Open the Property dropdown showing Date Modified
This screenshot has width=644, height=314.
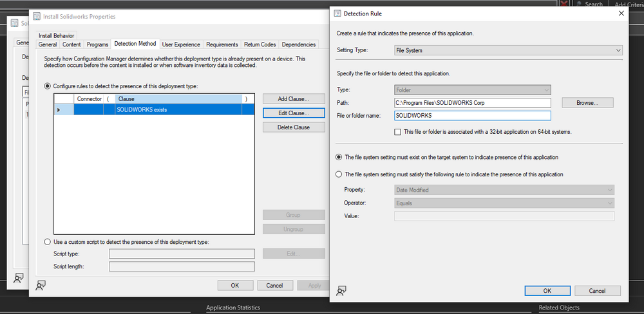[504, 190]
